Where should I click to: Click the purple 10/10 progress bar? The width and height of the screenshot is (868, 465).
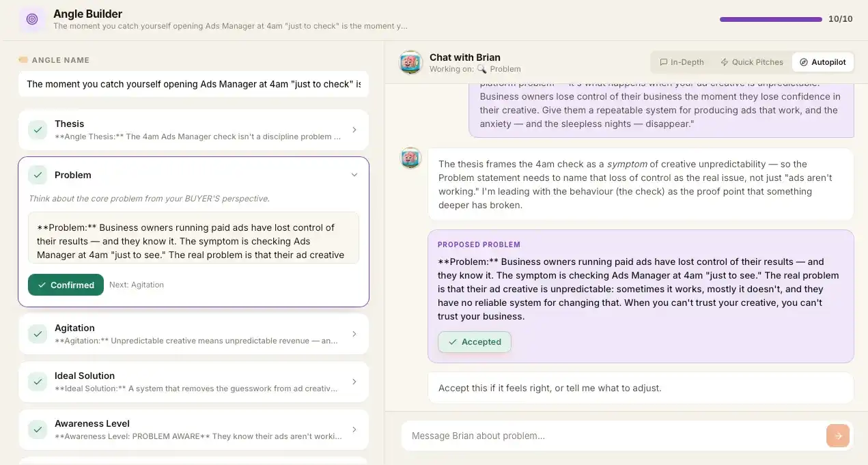[x=771, y=19]
